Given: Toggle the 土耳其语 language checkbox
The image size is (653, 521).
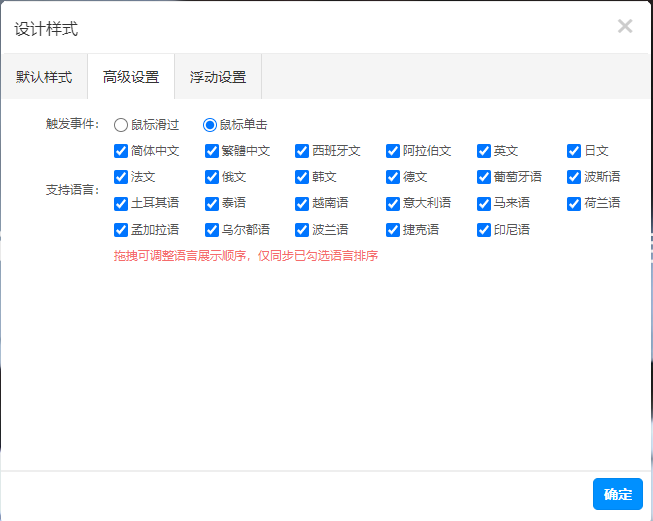Looking at the screenshot, I should [121, 204].
